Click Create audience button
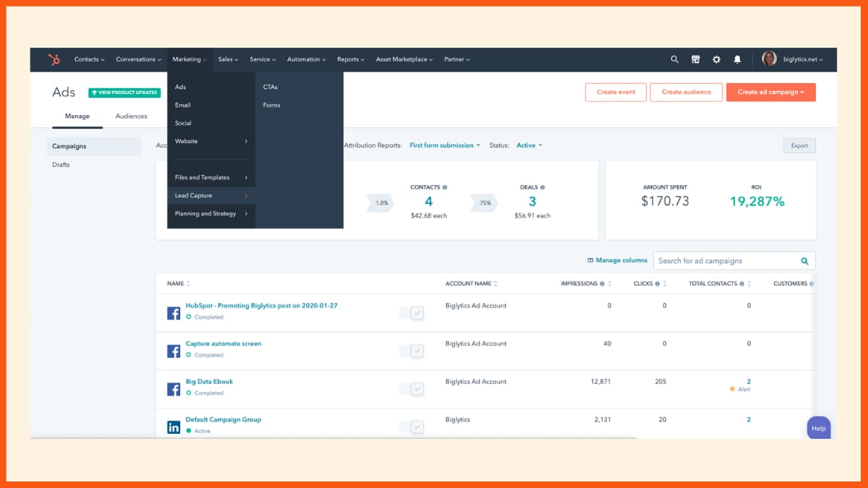Image resolution: width=868 pixels, height=488 pixels. (686, 92)
